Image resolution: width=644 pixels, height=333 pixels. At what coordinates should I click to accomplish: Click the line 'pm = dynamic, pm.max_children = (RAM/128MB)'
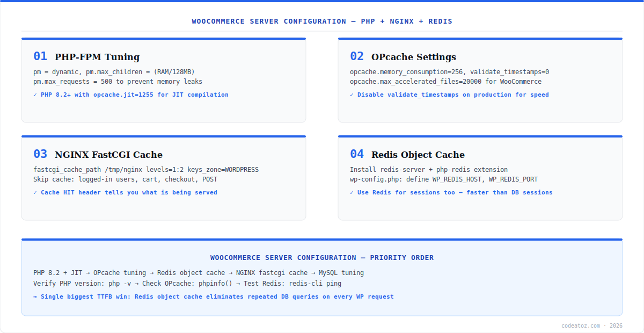click(114, 72)
